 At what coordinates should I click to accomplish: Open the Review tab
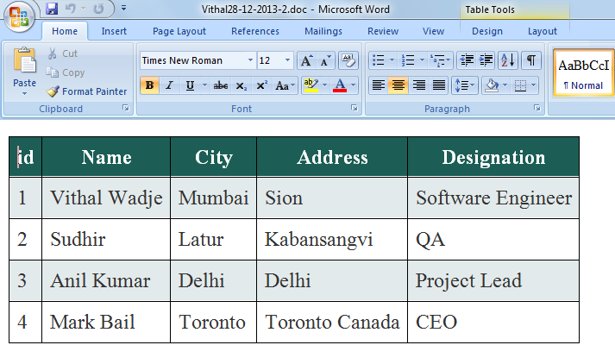coord(383,31)
